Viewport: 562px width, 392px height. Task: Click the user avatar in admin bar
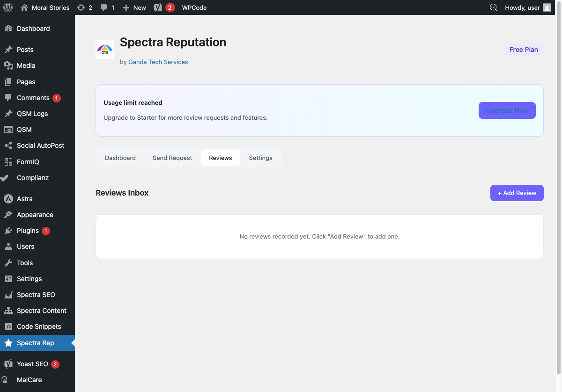coord(547,7)
